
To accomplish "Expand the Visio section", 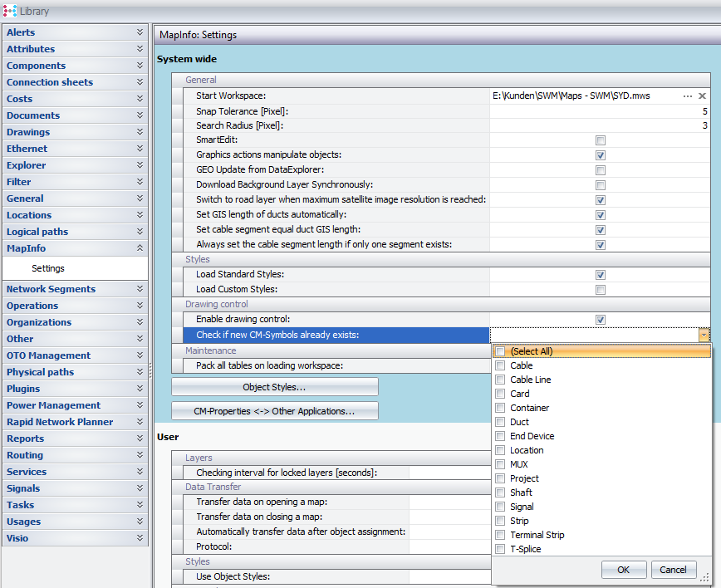I will click(x=140, y=538).
